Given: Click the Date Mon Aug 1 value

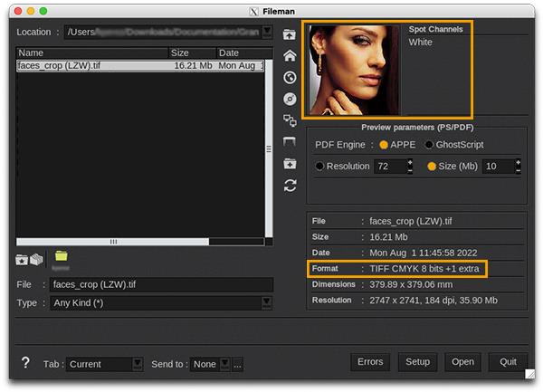Looking at the screenshot, I should pos(424,253).
